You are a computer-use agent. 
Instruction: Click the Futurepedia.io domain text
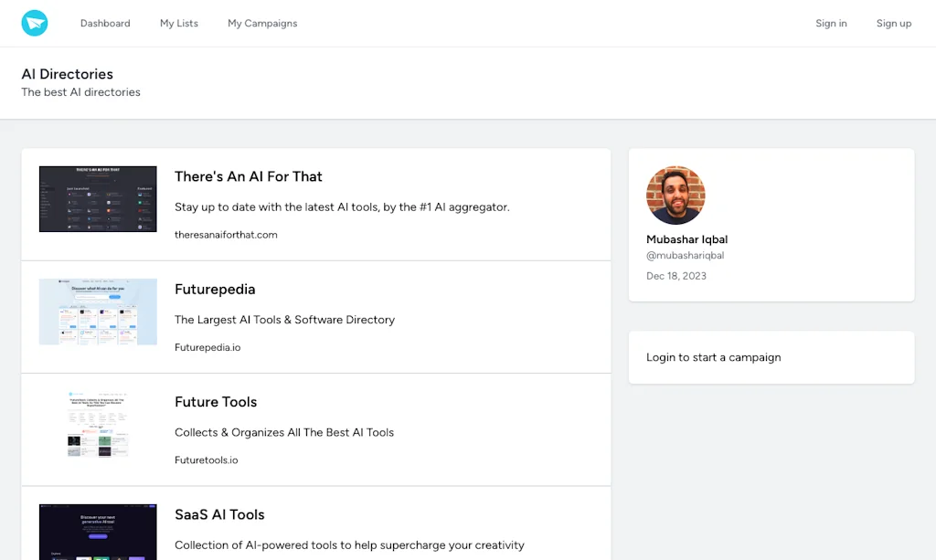click(x=207, y=347)
